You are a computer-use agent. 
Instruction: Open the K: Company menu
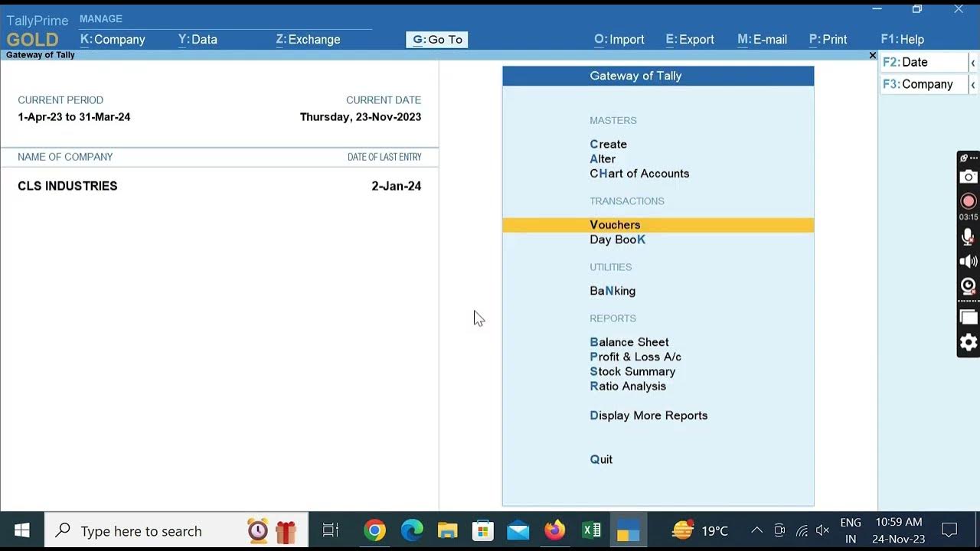pos(113,39)
